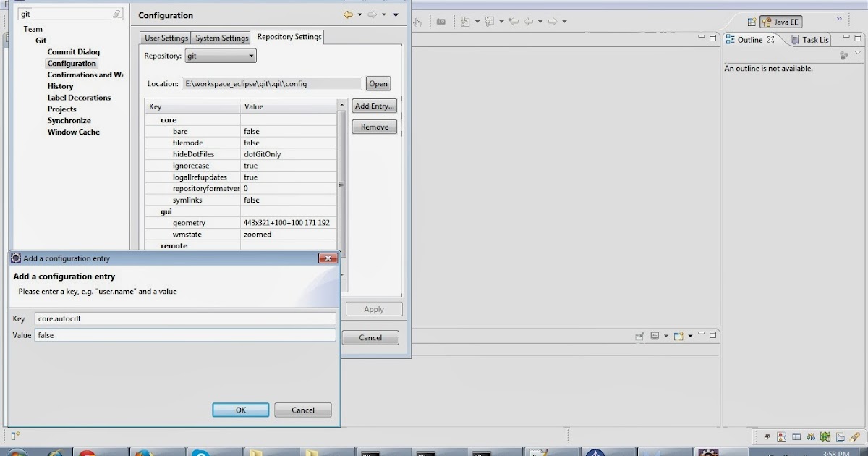Click the back arrow in the Configuration header

[x=348, y=14]
